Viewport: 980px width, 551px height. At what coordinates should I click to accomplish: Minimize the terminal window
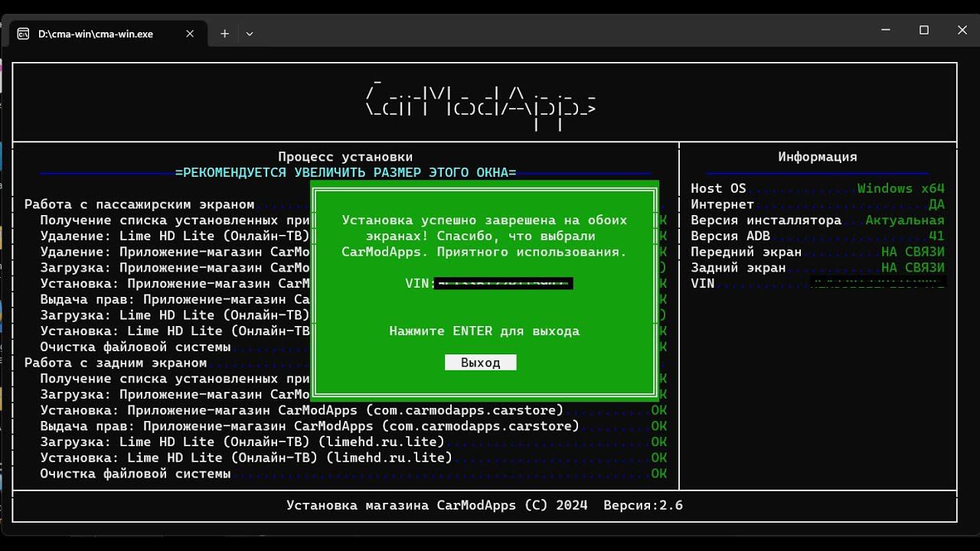(x=885, y=30)
